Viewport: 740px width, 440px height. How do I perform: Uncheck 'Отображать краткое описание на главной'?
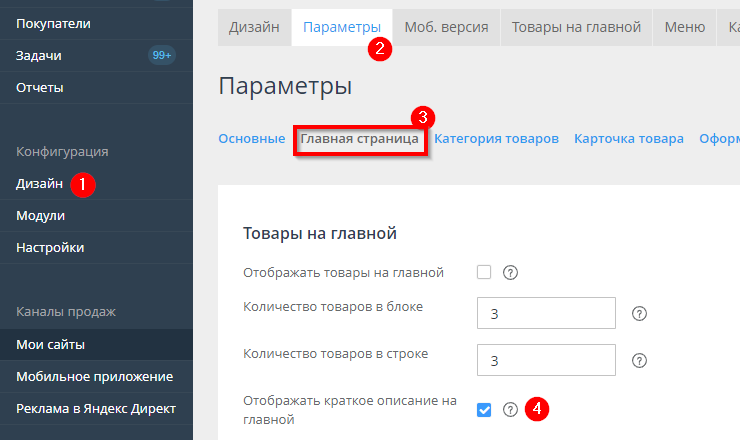(484, 409)
